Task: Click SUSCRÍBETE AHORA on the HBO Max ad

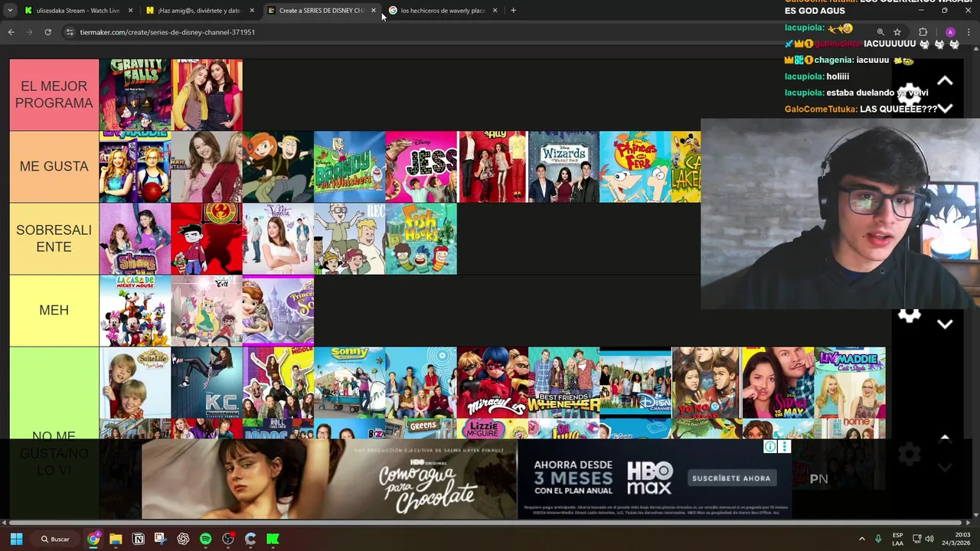Action: pos(730,478)
